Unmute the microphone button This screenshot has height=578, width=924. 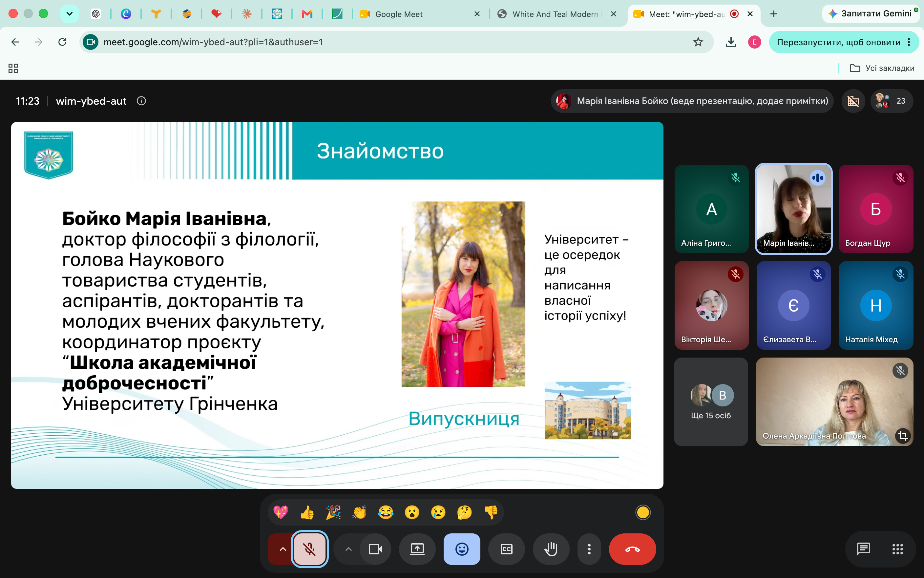pos(309,549)
